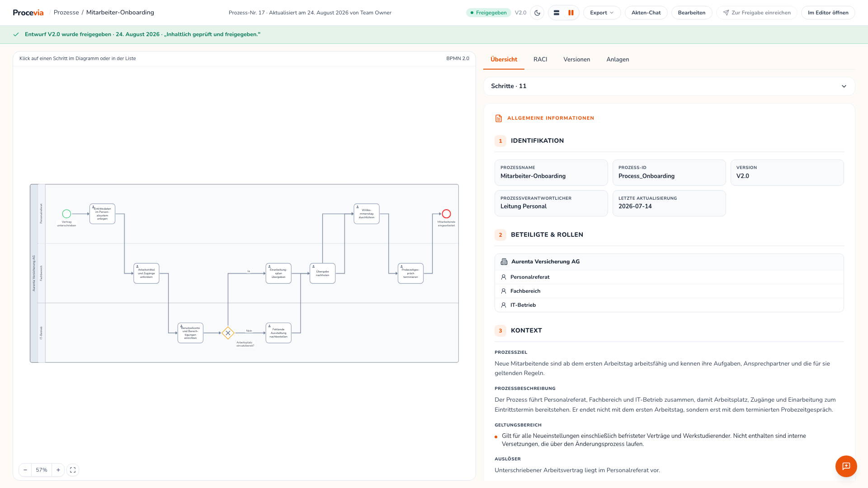Select the Übergabe nachholen task
Screen dimensions: 868x488
click(x=322, y=273)
